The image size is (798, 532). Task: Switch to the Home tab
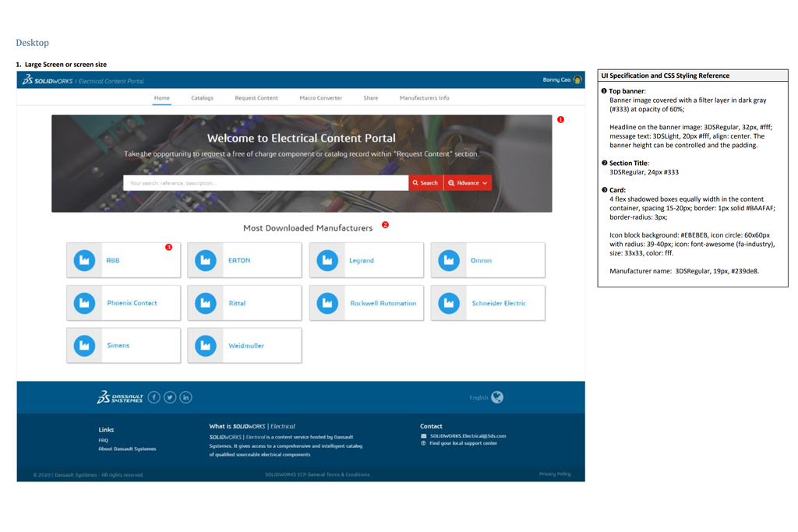[x=162, y=98]
